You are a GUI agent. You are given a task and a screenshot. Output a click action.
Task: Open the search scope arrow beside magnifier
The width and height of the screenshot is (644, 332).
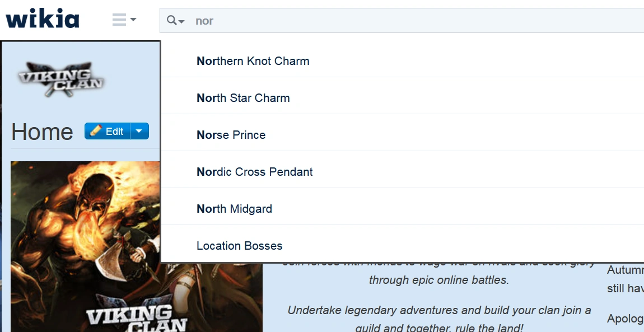pos(181,21)
